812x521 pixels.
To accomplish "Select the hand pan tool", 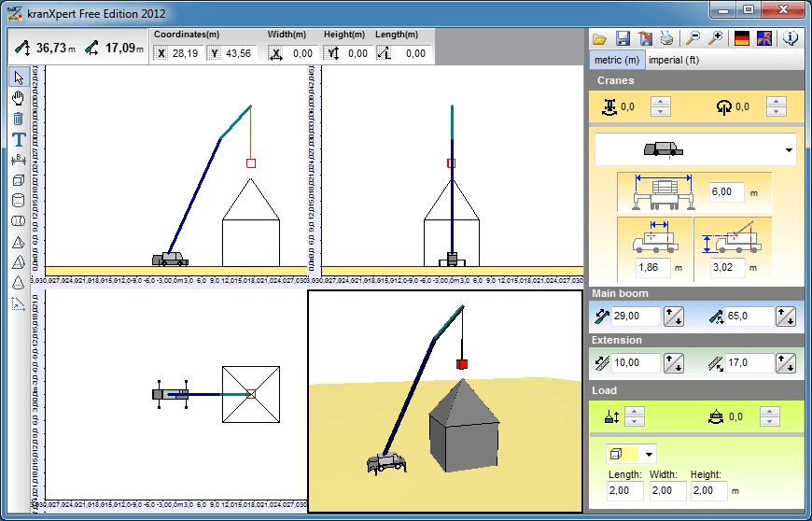I will [x=18, y=98].
